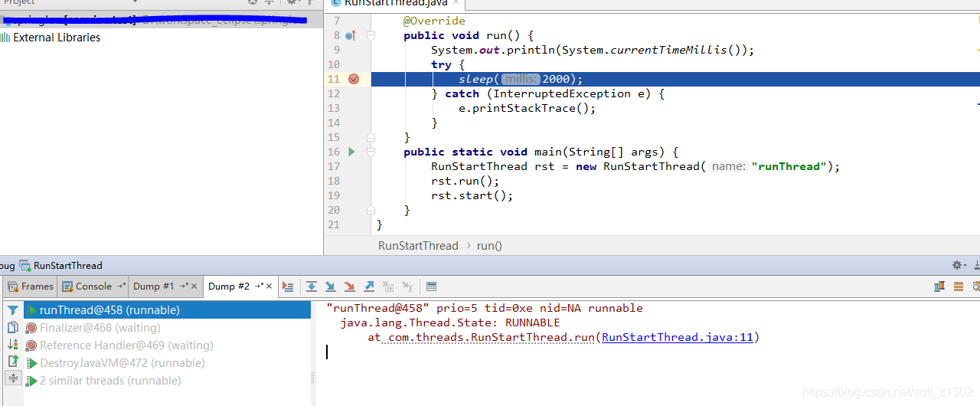Click the sleep(2000) statement on line 11
The width and height of the screenshot is (980, 406).
521,79
